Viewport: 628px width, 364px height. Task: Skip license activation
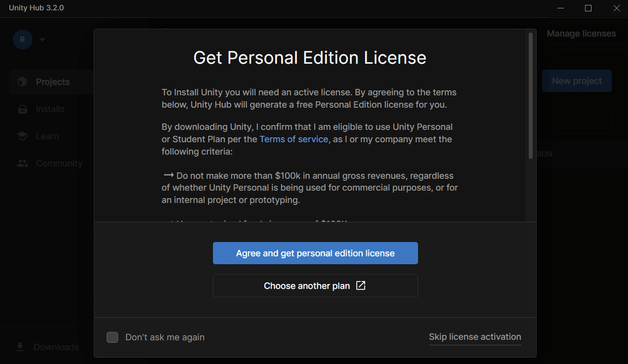point(475,337)
